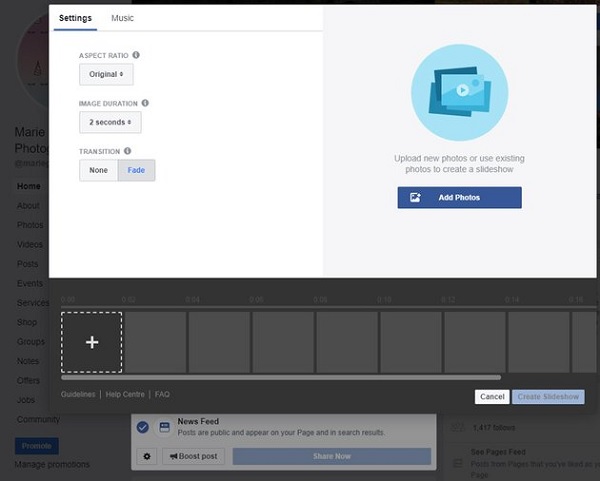This screenshot has height=481, width=600.
Task: Open Community in page sidebar
Action: click(x=38, y=419)
